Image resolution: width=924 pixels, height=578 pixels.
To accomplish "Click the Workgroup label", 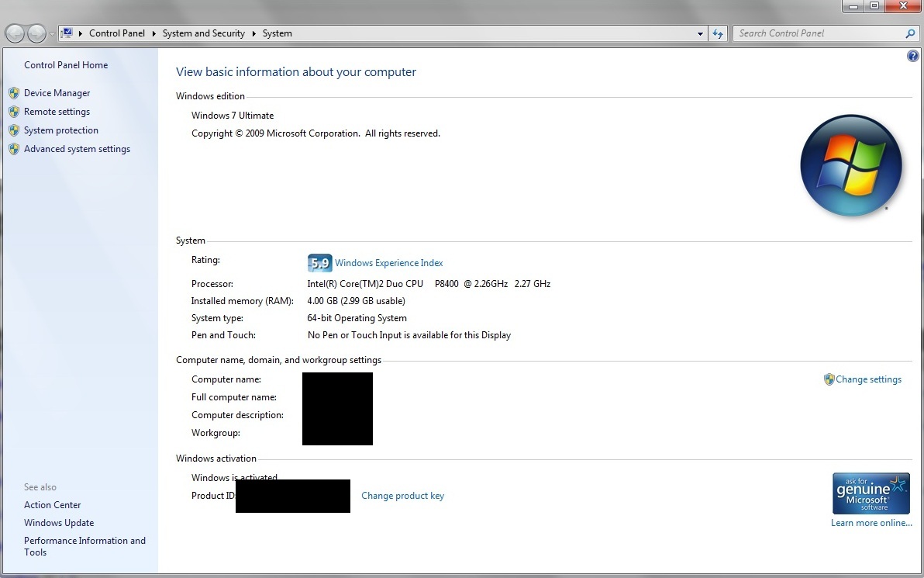I will (215, 433).
